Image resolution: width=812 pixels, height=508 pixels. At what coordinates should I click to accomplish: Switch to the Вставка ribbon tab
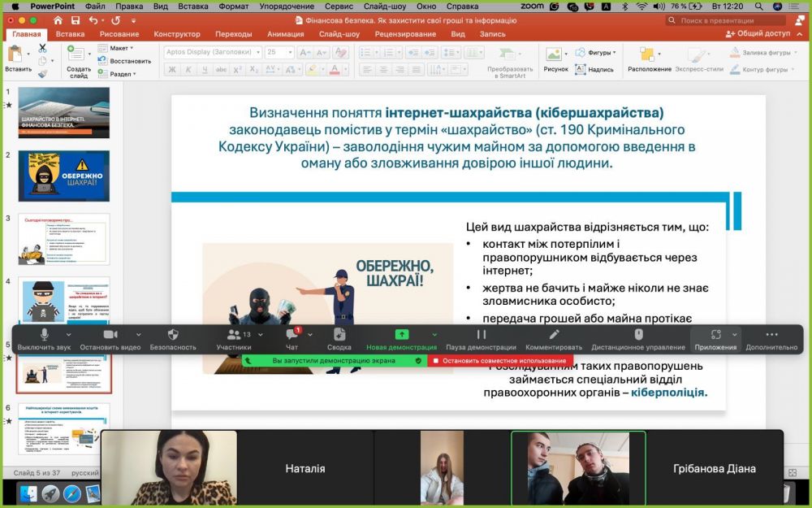tap(70, 34)
